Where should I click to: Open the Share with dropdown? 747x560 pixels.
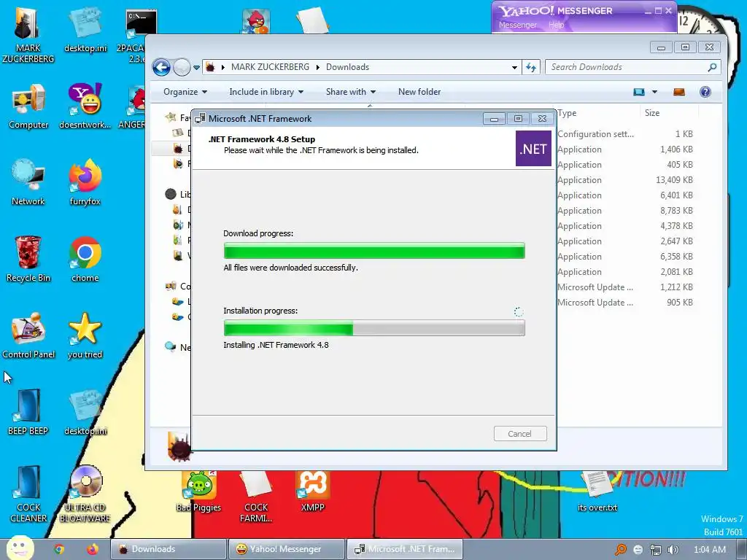tap(351, 92)
